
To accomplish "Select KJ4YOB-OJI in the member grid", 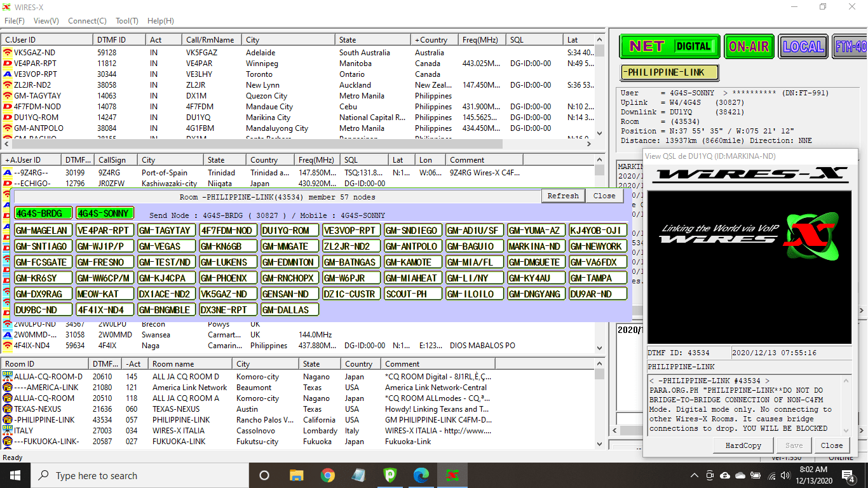I will tap(598, 231).
